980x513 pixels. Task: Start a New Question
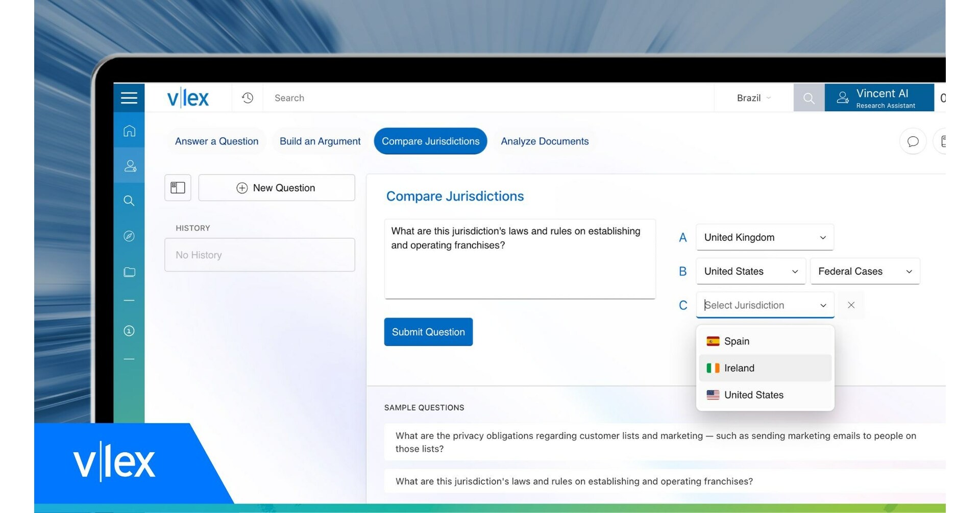tap(276, 187)
